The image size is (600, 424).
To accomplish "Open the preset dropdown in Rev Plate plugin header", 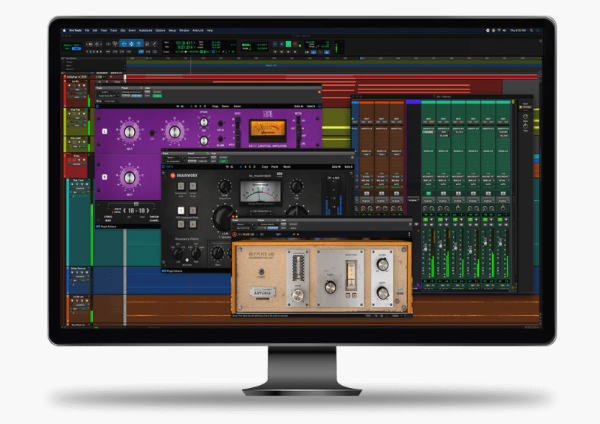I will (270, 225).
